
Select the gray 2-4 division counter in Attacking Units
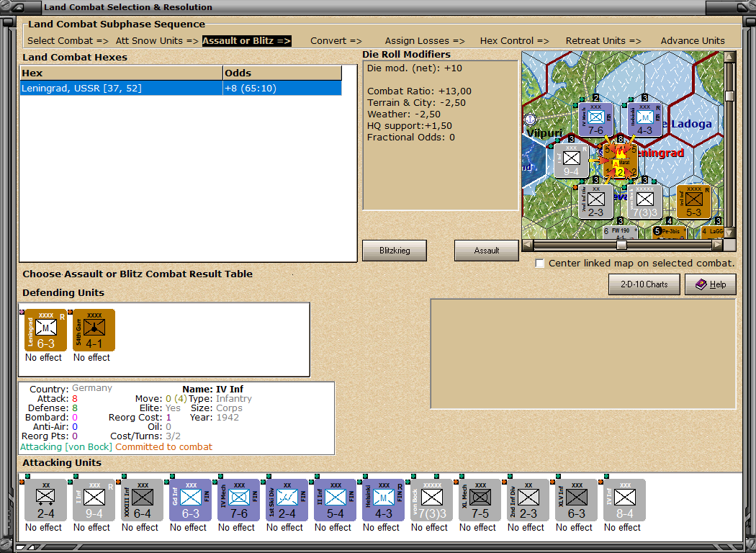point(46,500)
